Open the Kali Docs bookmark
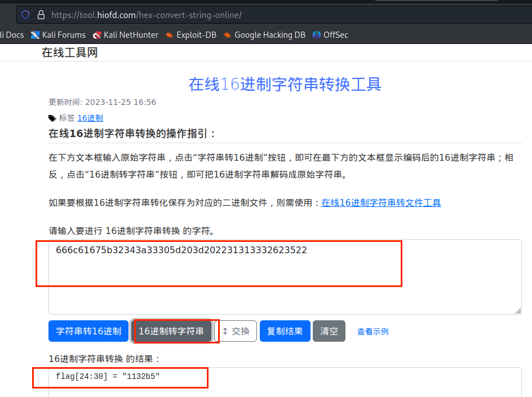Image resolution: width=532 pixels, height=397 pixels. tap(12, 35)
